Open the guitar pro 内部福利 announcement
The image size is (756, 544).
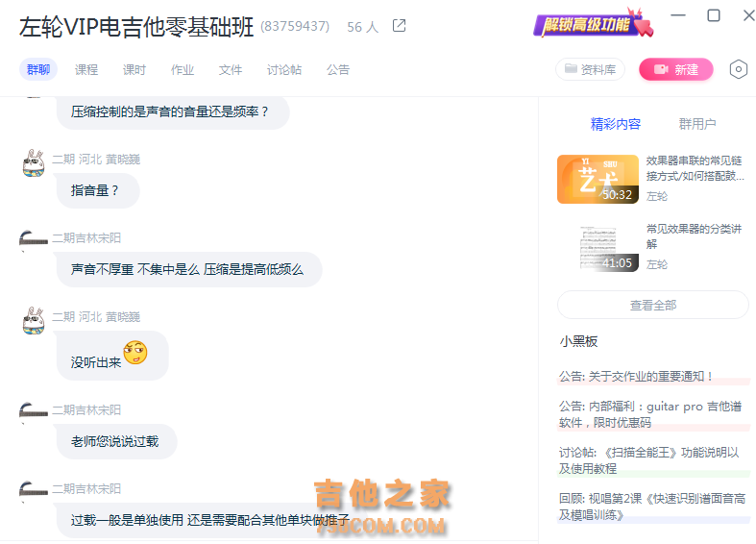click(650, 414)
